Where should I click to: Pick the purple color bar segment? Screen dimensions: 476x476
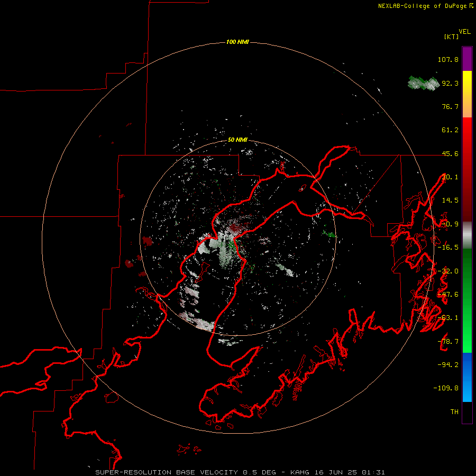pos(467,59)
